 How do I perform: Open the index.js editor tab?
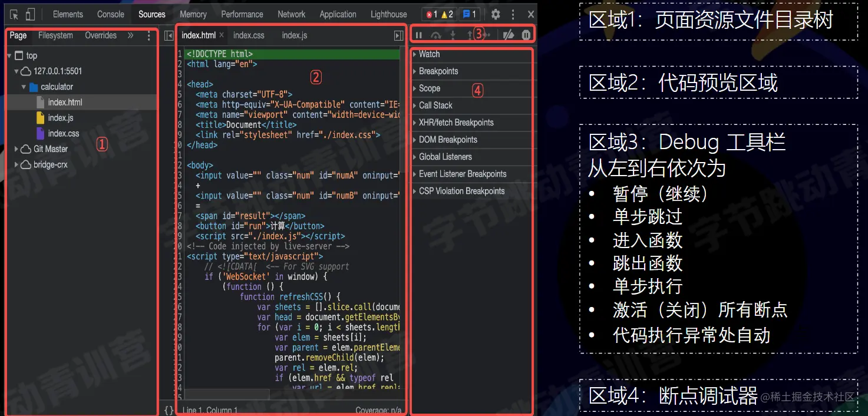click(x=295, y=35)
